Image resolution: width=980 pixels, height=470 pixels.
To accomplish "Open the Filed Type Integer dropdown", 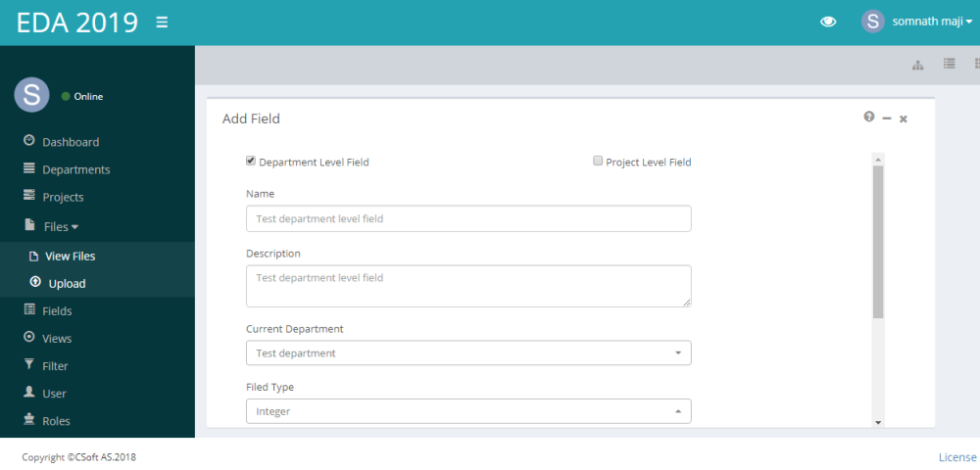I will tap(468, 411).
